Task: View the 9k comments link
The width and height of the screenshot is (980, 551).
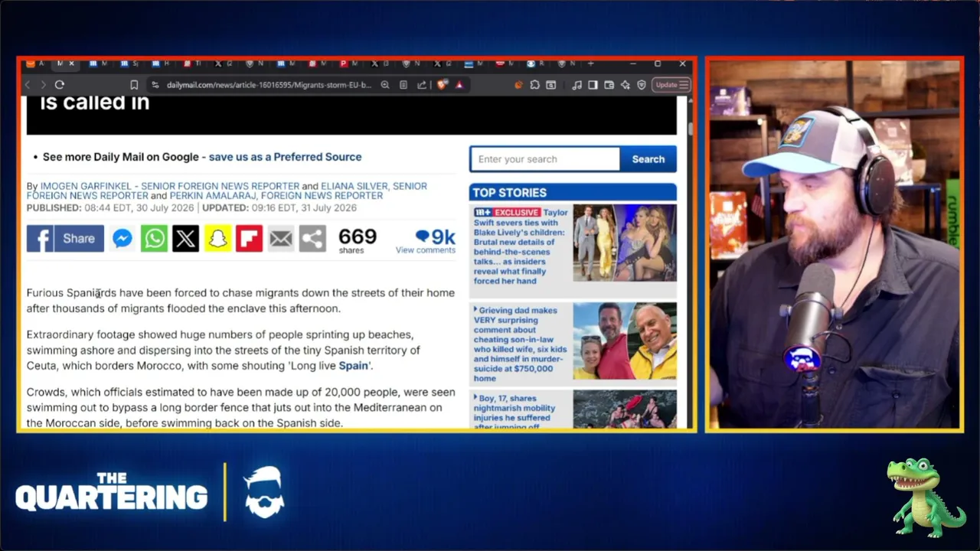Action: [x=426, y=241]
